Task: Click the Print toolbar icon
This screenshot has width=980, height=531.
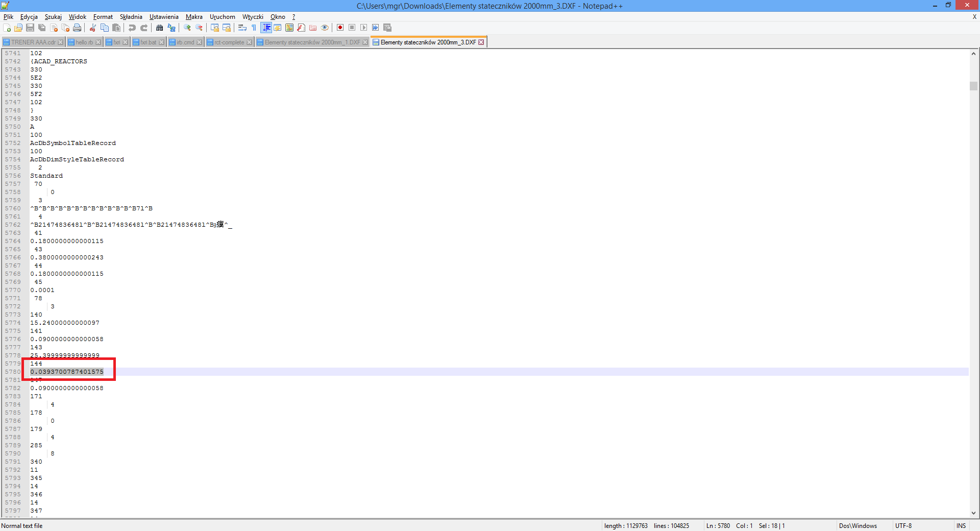Action: [x=77, y=28]
